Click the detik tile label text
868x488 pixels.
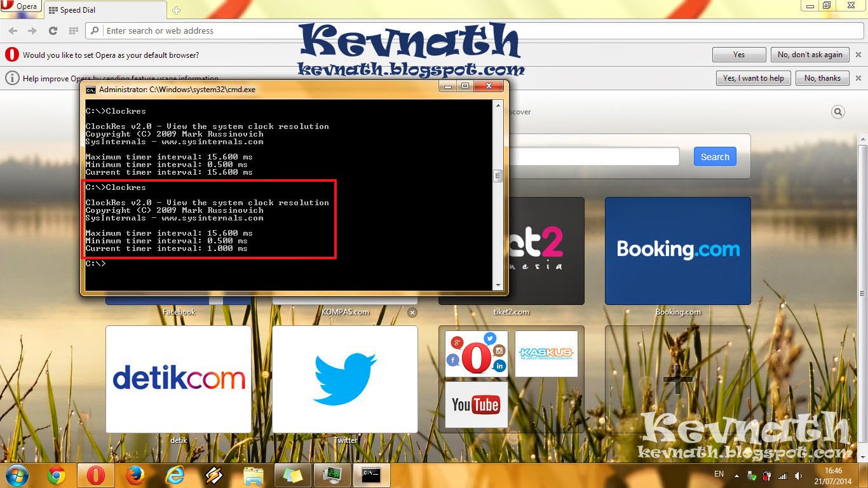point(179,440)
